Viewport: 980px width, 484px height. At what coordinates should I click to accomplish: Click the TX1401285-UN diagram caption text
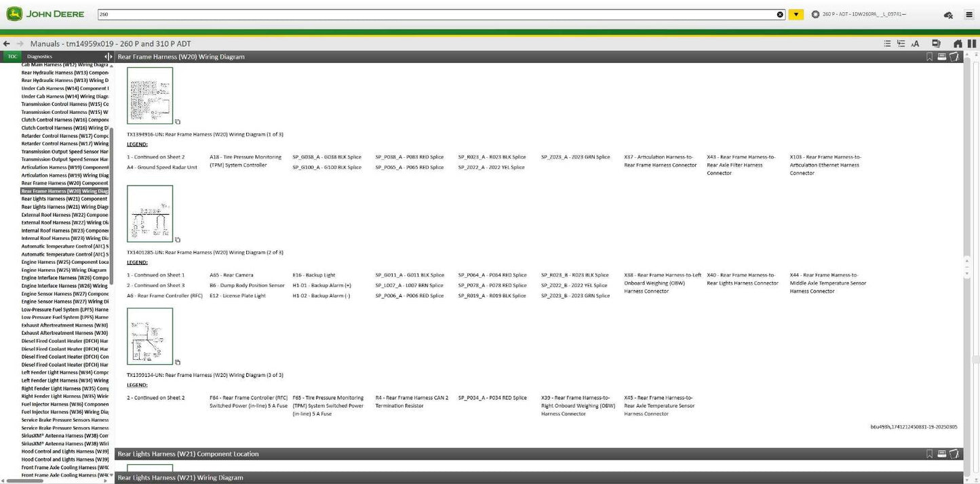coord(205,252)
